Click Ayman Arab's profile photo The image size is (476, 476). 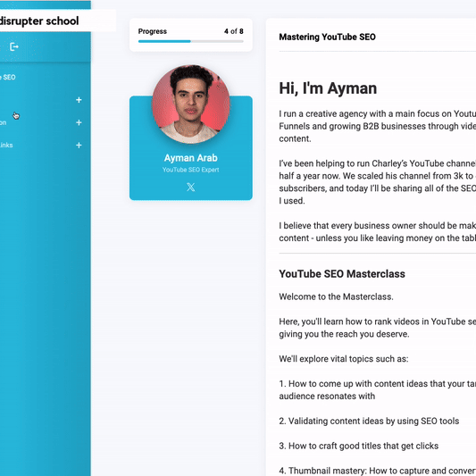pos(190,104)
